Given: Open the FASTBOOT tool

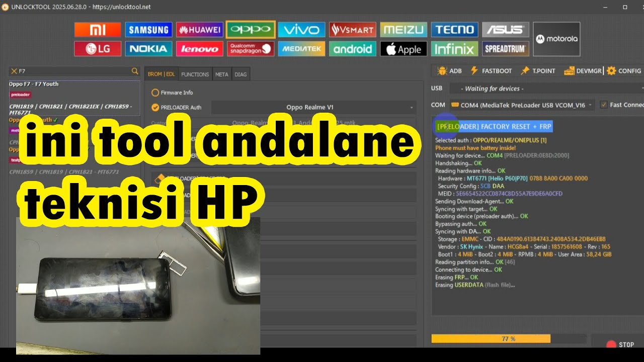Looking at the screenshot, I should 491,71.
